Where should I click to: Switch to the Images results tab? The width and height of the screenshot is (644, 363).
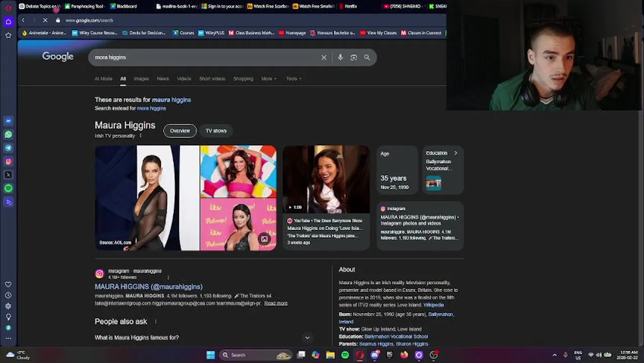point(141,79)
